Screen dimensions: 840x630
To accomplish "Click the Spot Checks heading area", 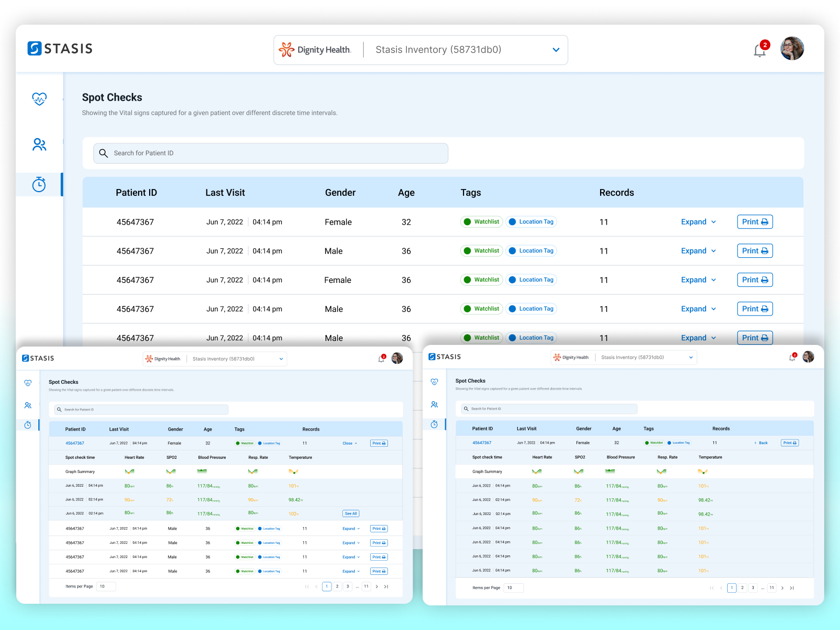I will pyautogui.click(x=112, y=97).
